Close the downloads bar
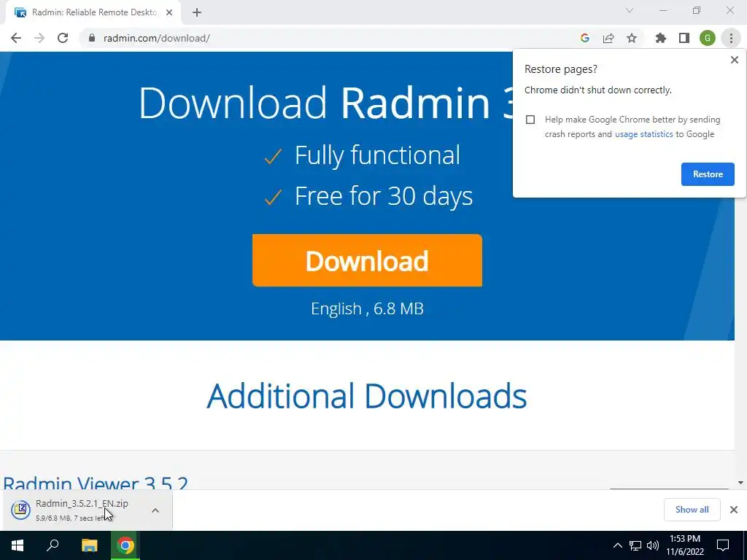The height and width of the screenshot is (560, 747). tap(734, 510)
